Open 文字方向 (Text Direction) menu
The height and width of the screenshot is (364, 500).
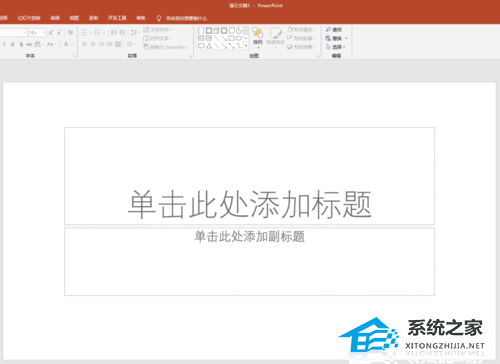(x=158, y=30)
